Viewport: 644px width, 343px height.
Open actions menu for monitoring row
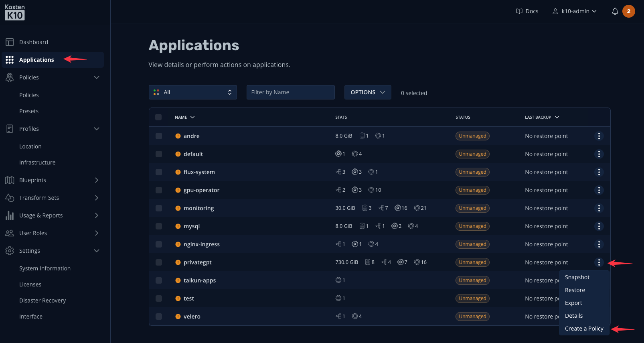599,208
